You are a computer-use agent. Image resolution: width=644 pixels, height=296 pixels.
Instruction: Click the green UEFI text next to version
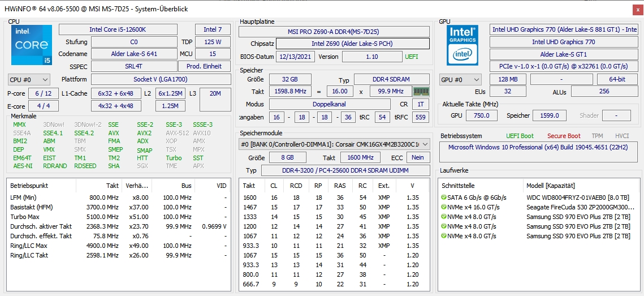pyautogui.click(x=412, y=57)
